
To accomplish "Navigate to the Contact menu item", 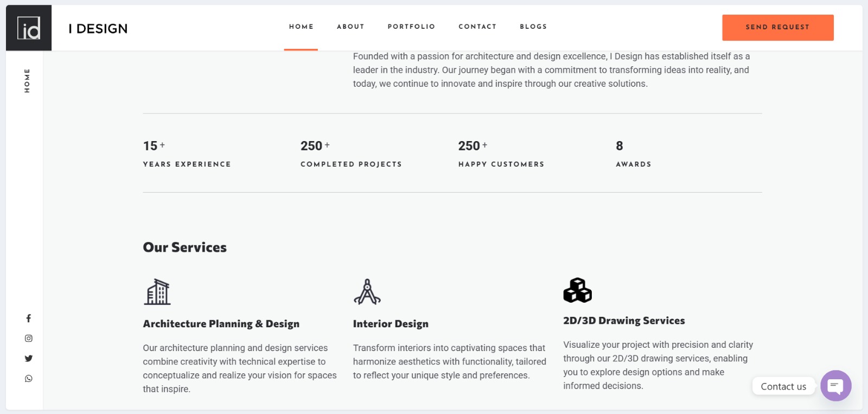I will [x=477, y=27].
